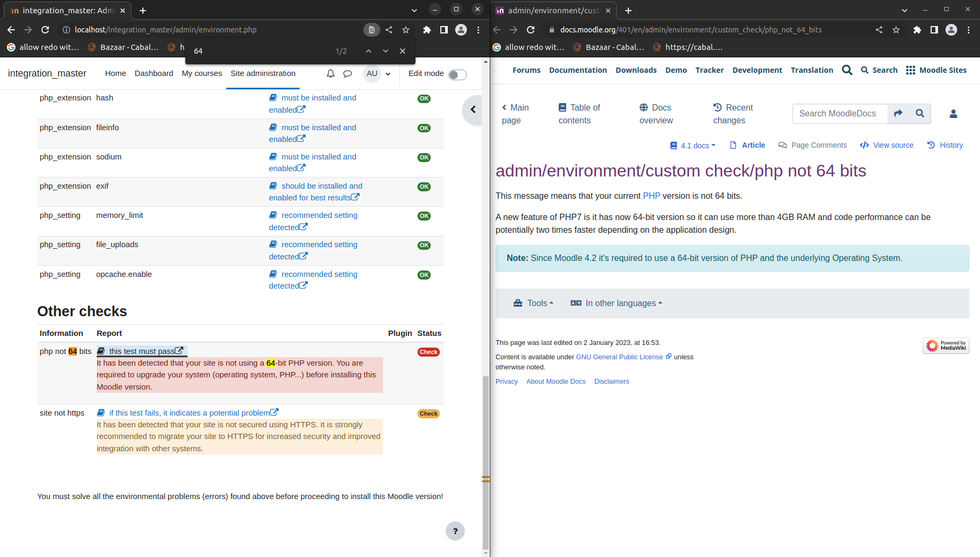
Task: Open Documentation menu in docs header
Action: pyautogui.click(x=578, y=70)
